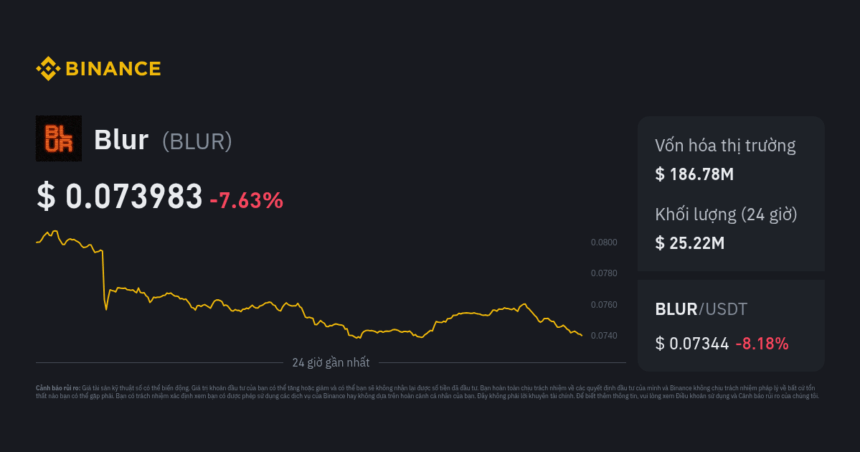Select the Blur coin name heading

coord(121,140)
